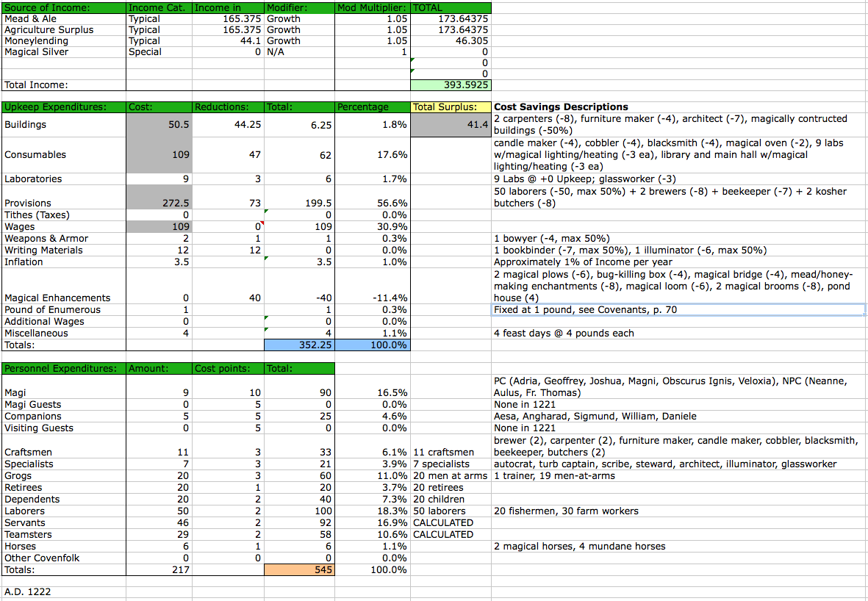
Task: Select the "Reductions:" column header
Action: (x=228, y=107)
